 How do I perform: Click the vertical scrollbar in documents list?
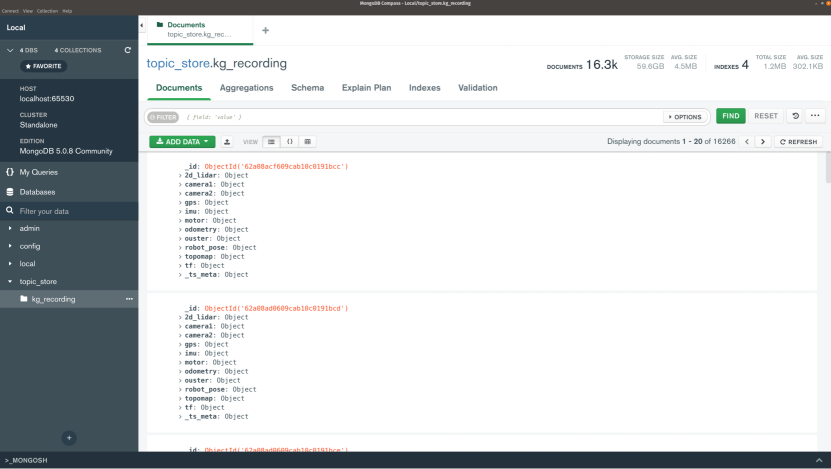(x=827, y=170)
